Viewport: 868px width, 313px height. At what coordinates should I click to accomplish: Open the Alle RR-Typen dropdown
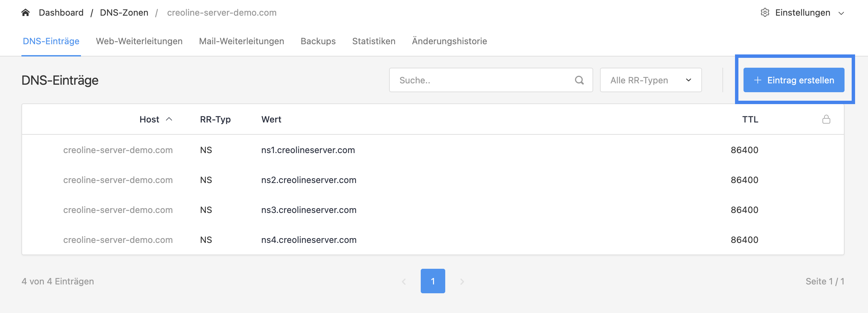[x=651, y=80]
